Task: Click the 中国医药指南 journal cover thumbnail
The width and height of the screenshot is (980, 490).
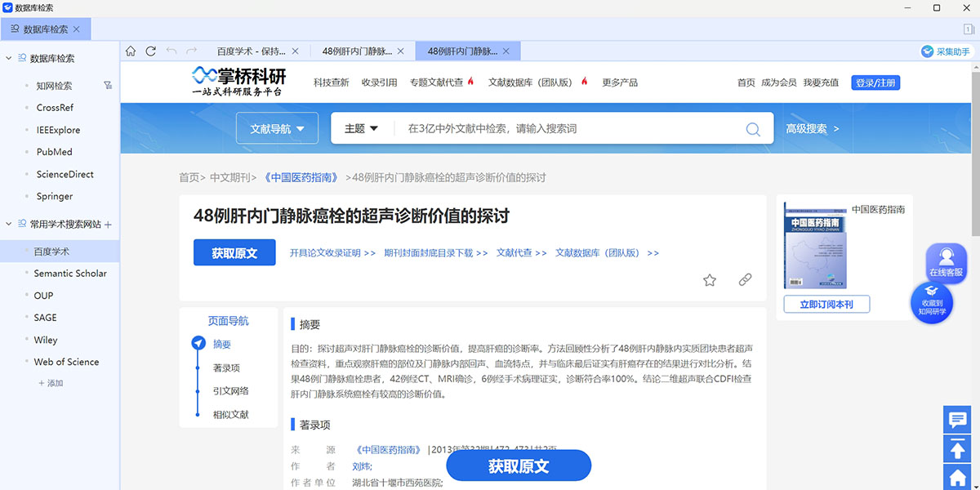Action: tap(814, 246)
